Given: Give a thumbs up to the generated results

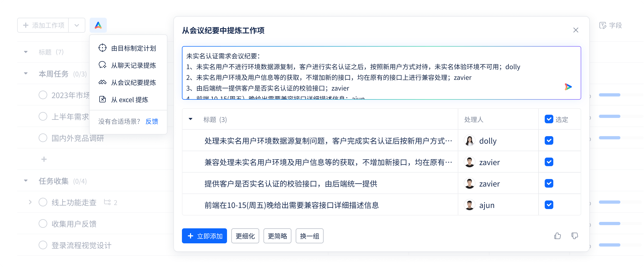Looking at the screenshot, I should pyautogui.click(x=558, y=236).
